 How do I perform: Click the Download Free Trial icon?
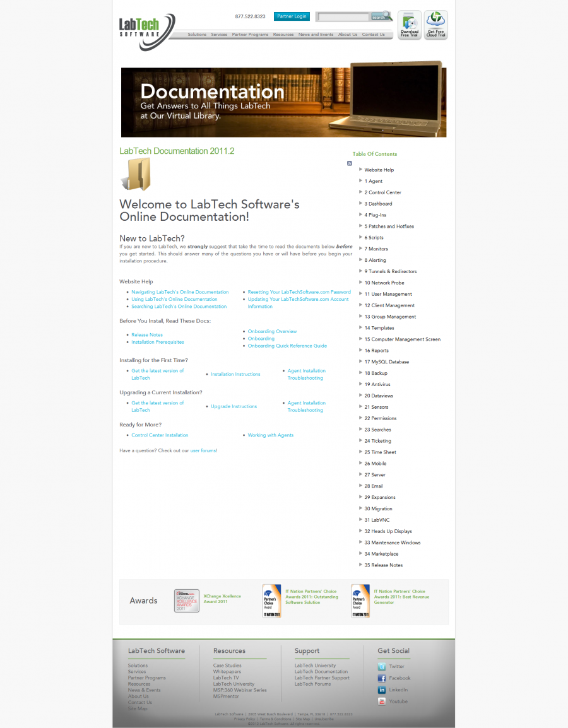coord(410,25)
